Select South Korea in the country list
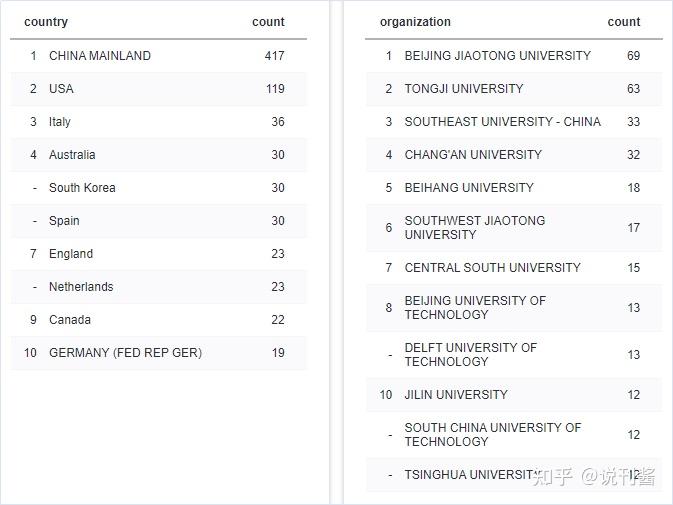This screenshot has height=505, width=673. (82, 188)
